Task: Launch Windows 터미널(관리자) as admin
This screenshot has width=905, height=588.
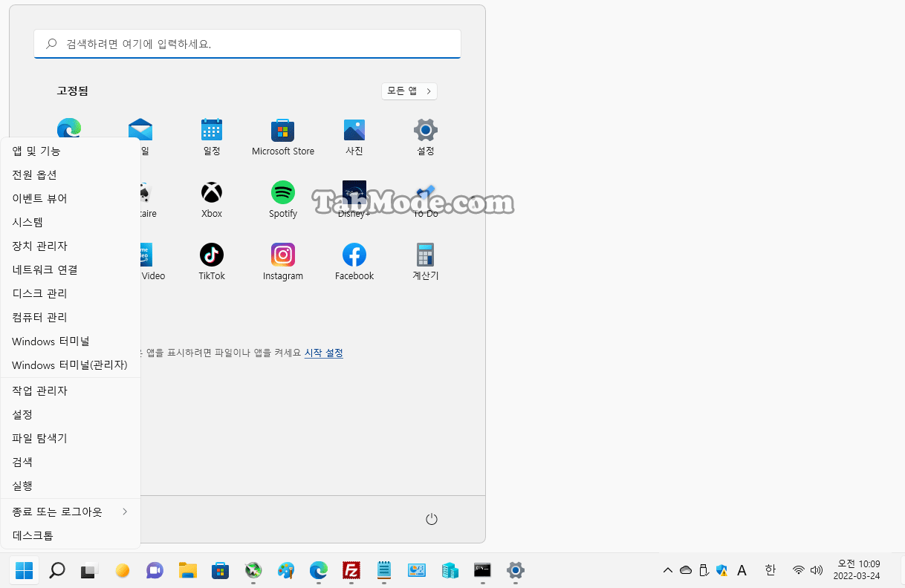Action: pos(71,365)
